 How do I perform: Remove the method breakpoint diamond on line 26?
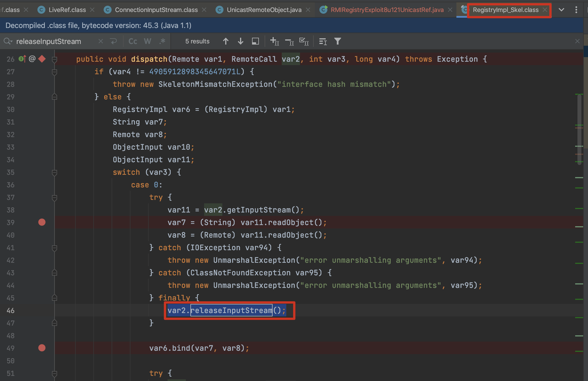(x=42, y=59)
